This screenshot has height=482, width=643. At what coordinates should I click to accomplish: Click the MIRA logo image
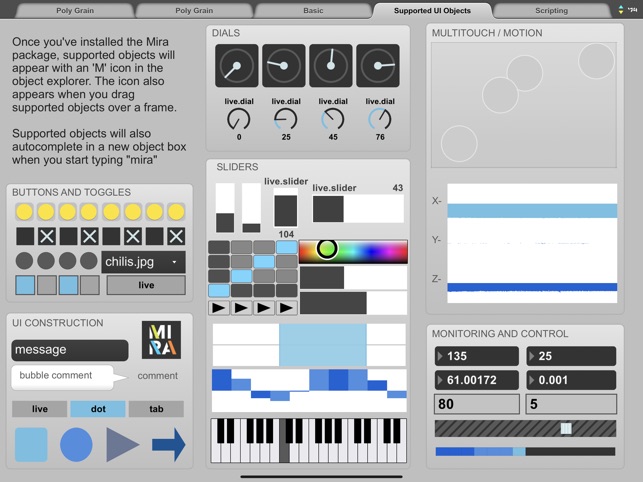pyautogui.click(x=161, y=340)
